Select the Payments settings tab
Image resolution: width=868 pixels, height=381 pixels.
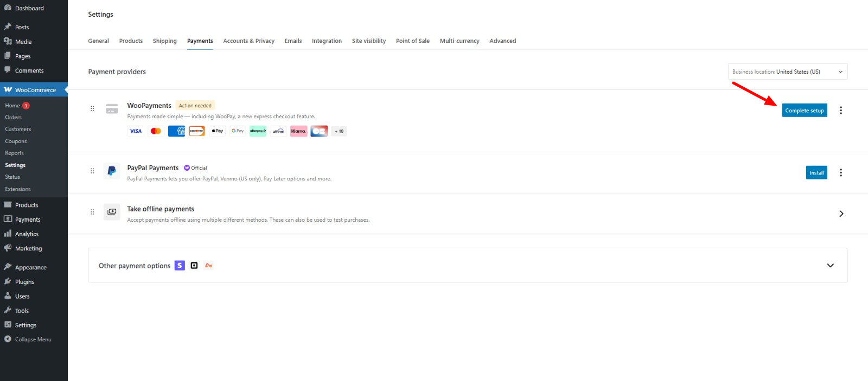coord(200,41)
